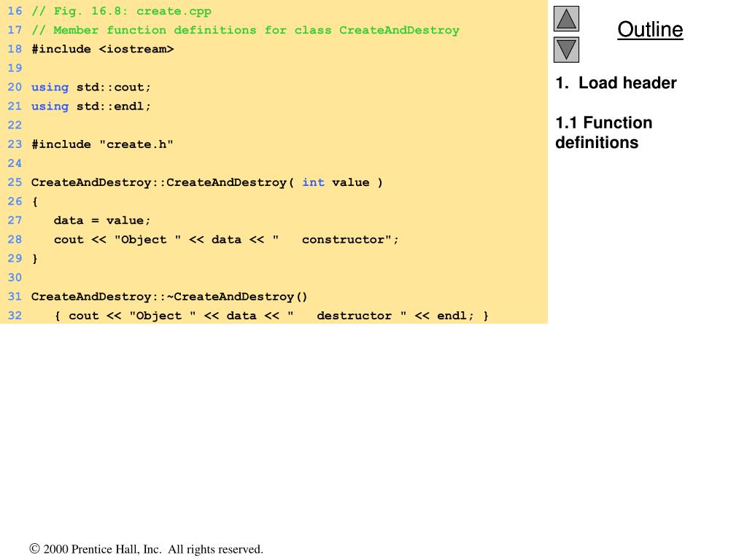Viewport: 747px width, 560px height.
Task: Click the down triangle navigation button
Action: (566, 50)
